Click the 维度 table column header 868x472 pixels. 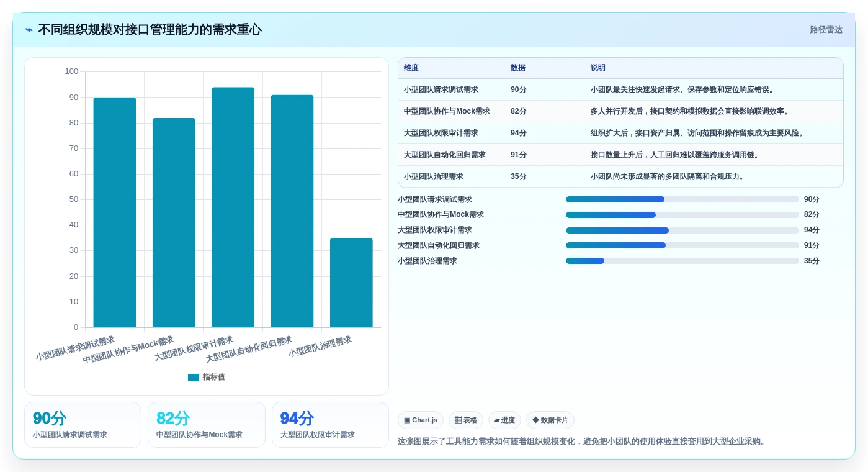[411, 68]
